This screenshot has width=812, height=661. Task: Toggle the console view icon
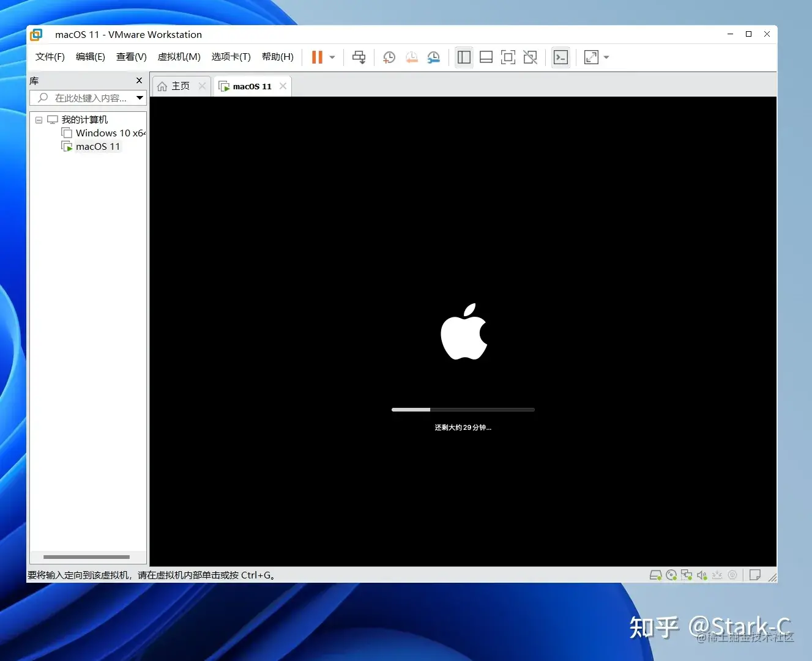[x=561, y=57]
